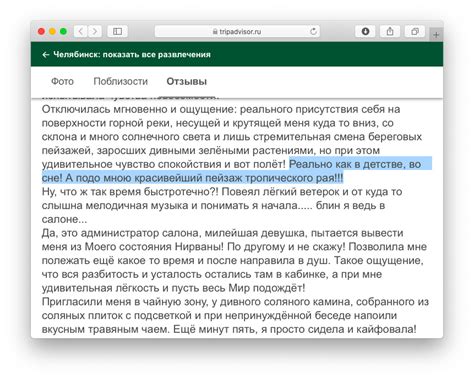Click the line starting "Отключилась мгновенно и ощущение"
This screenshot has height=379, width=474.
221,109
